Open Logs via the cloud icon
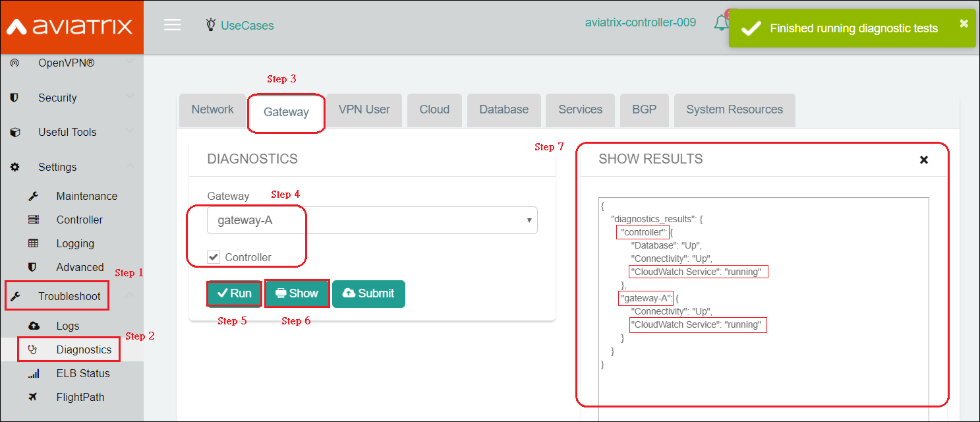 34,325
